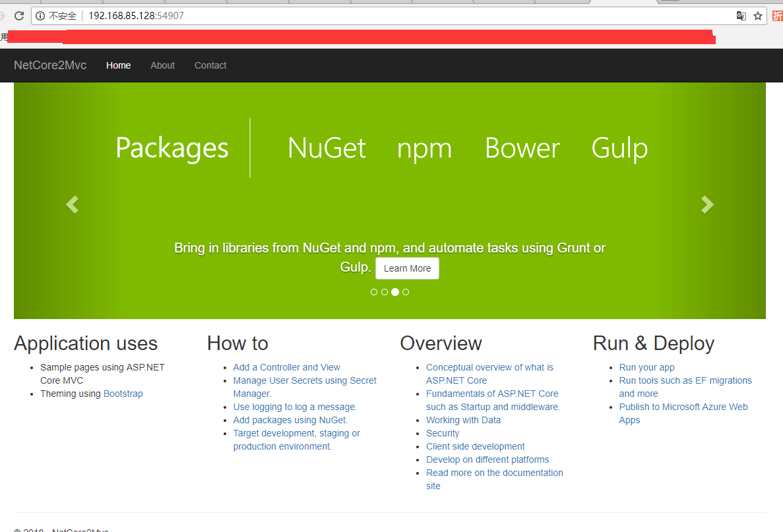Open the Contact nav item
Image resolution: width=783 pixels, height=532 pixels.
pyautogui.click(x=210, y=65)
